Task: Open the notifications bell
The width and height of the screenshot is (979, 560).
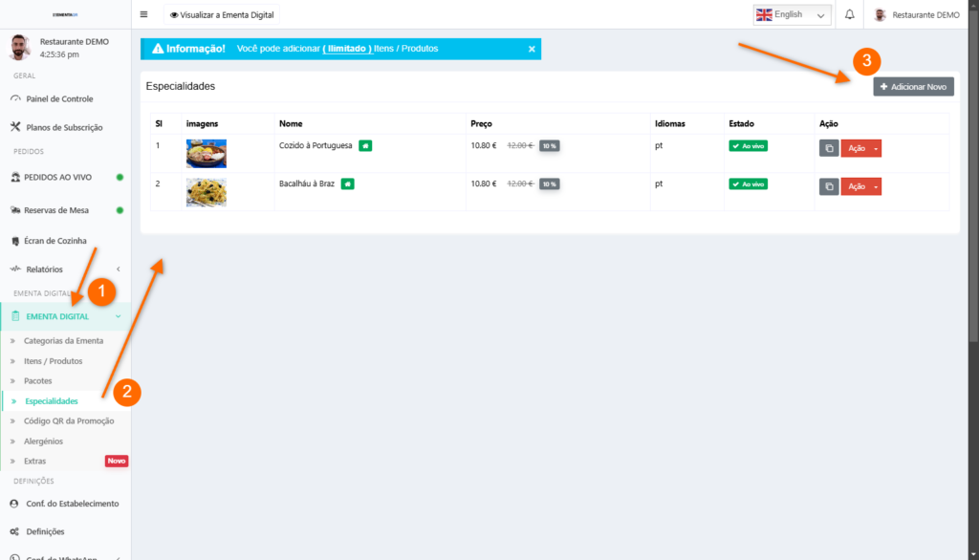Action: coord(849,14)
